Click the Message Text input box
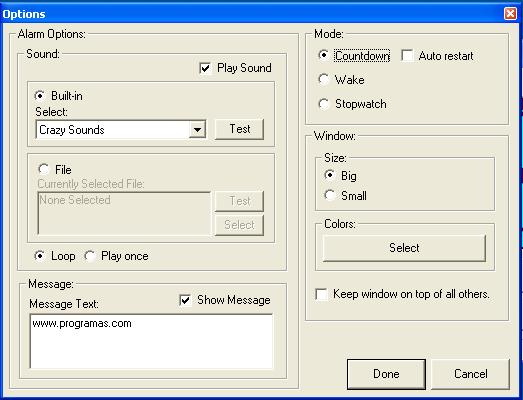This screenshot has height=400, width=523. 151,341
